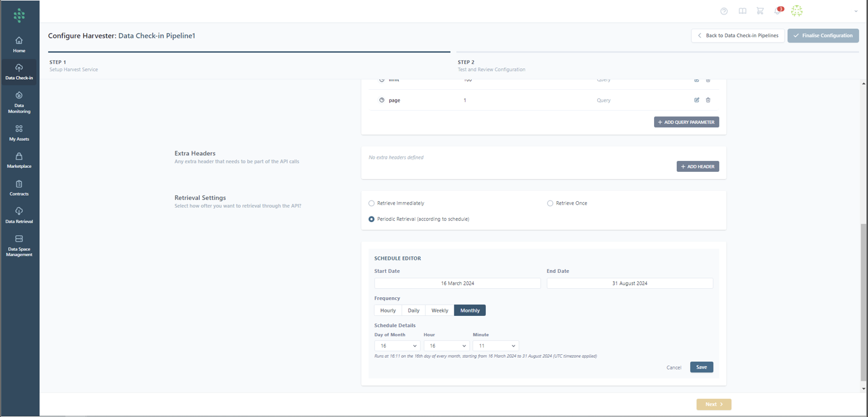868x417 pixels.
Task: Save the schedule
Action: (702, 367)
